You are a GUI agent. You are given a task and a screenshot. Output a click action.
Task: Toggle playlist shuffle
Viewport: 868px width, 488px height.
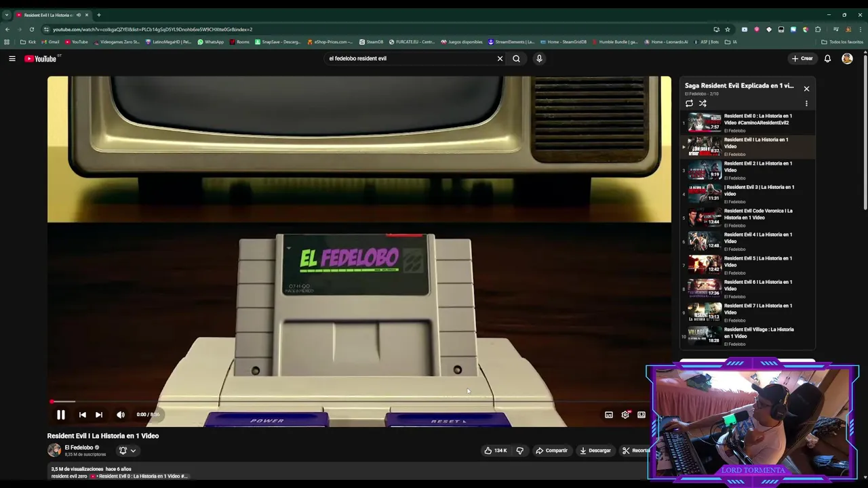[703, 104]
